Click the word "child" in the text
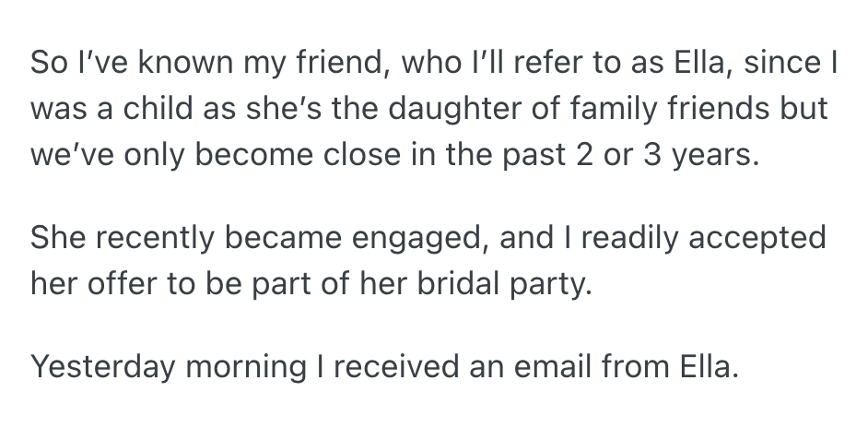 pyautogui.click(x=144, y=110)
